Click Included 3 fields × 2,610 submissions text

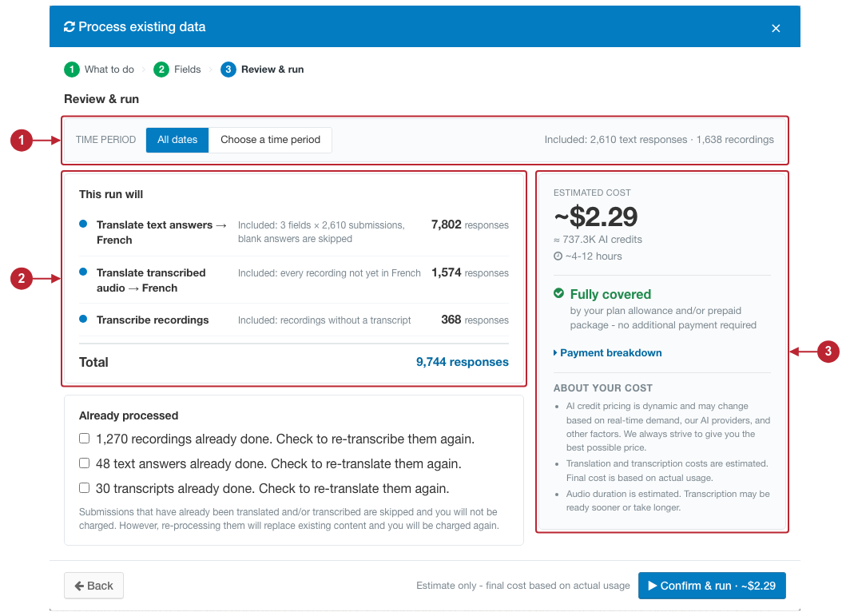321,232
